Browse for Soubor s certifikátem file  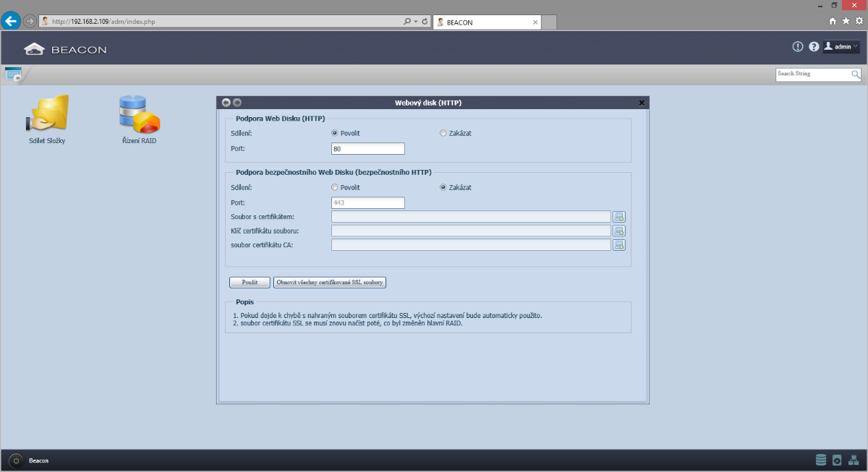coord(619,217)
